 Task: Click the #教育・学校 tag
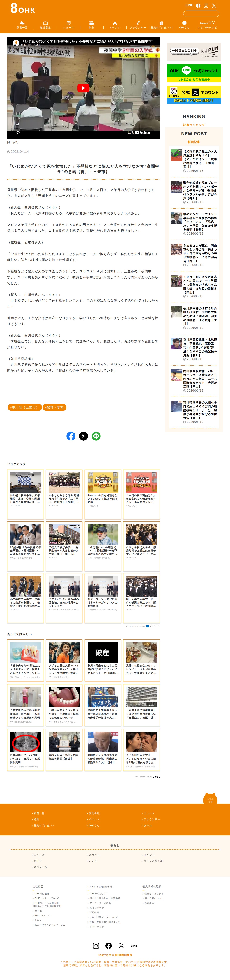pyautogui.click(x=54, y=407)
